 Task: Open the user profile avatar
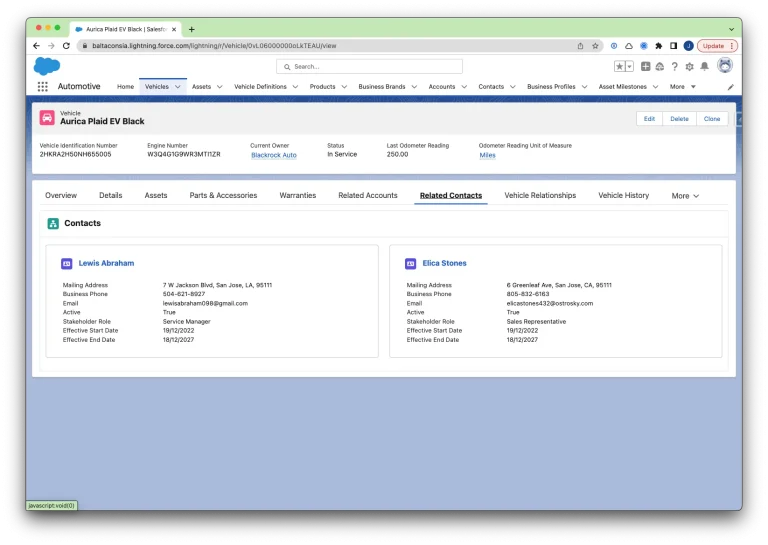[x=725, y=66]
